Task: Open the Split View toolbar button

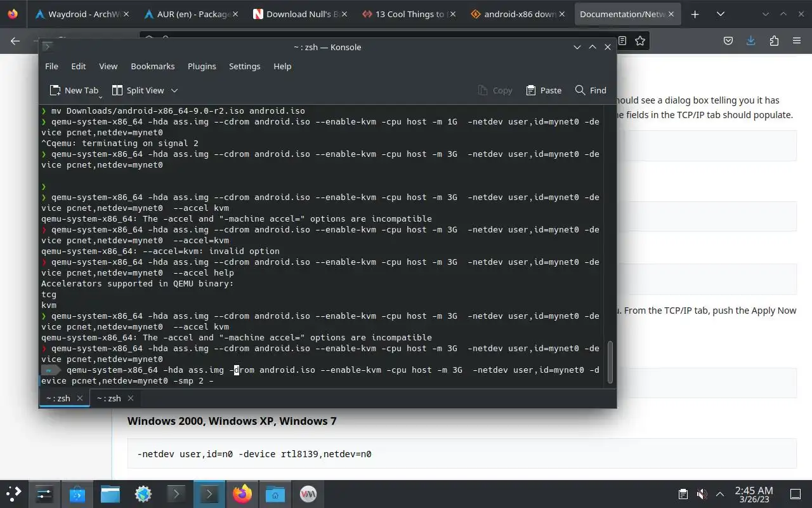Action: click(x=138, y=90)
